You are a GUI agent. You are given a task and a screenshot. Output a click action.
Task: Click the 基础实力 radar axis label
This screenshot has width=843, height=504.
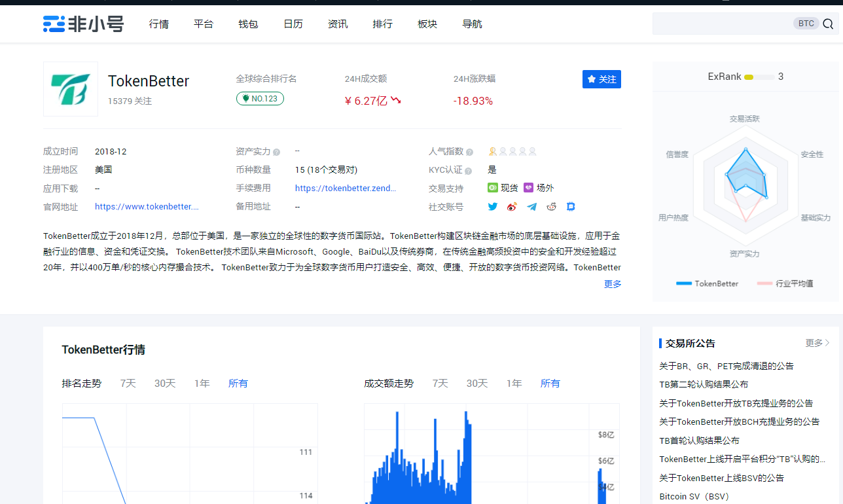pos(816,218)
